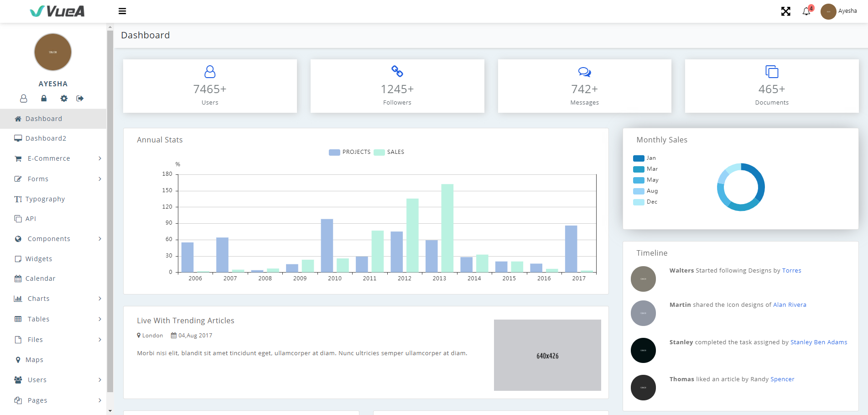Click the Files document icon
Viewport: 868px width, 415px height.
[x=18, y=340]
